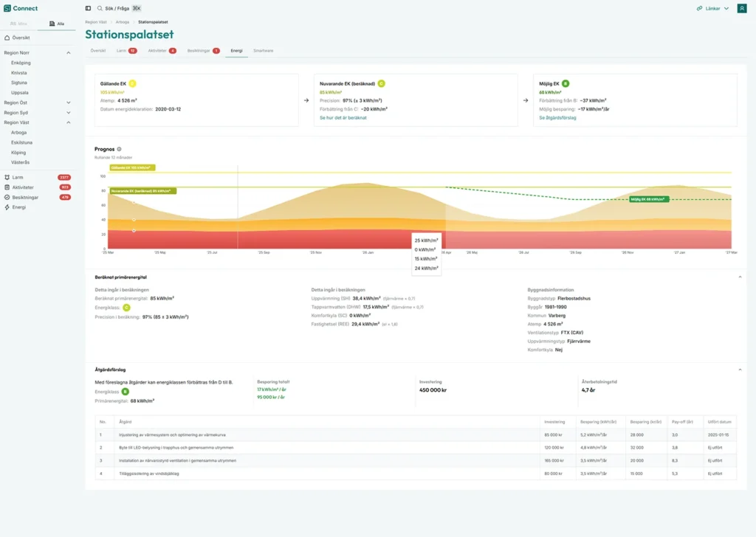Open Energi via lightning bolt icon
Screen dimensions: 756x537
coord(7,207)
